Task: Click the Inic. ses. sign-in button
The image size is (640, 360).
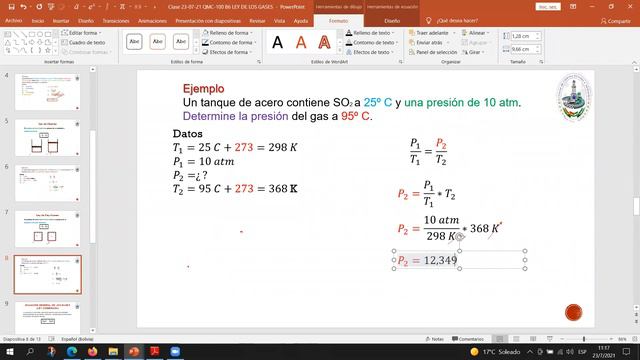Action: pos(548,7)
